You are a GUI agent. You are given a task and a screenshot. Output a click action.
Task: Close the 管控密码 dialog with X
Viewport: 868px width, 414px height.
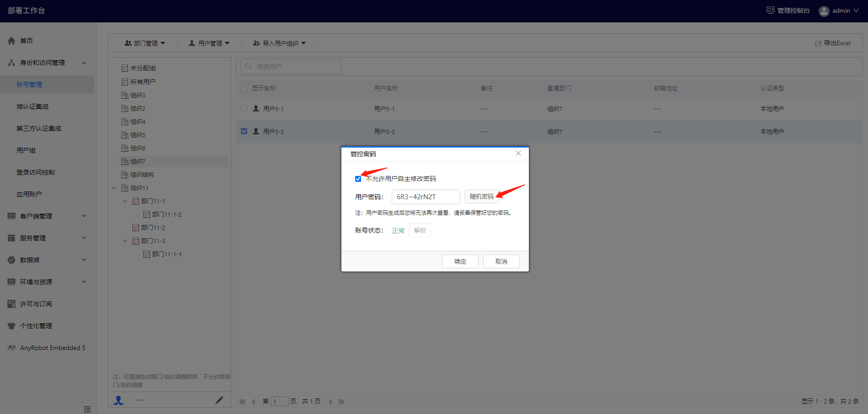coord(518,154)
